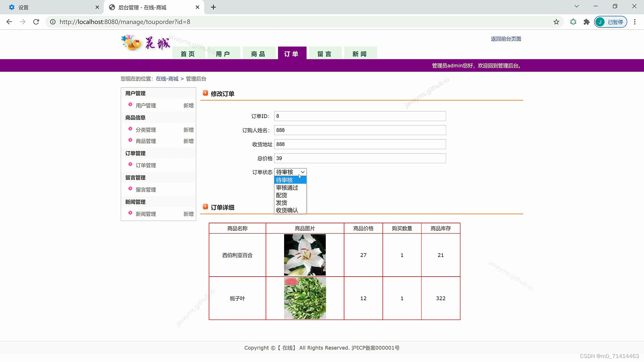Close the 后台管理 - 在线-商城 tab
This screenshot has width=644, height=362.
tap(197, 7)
